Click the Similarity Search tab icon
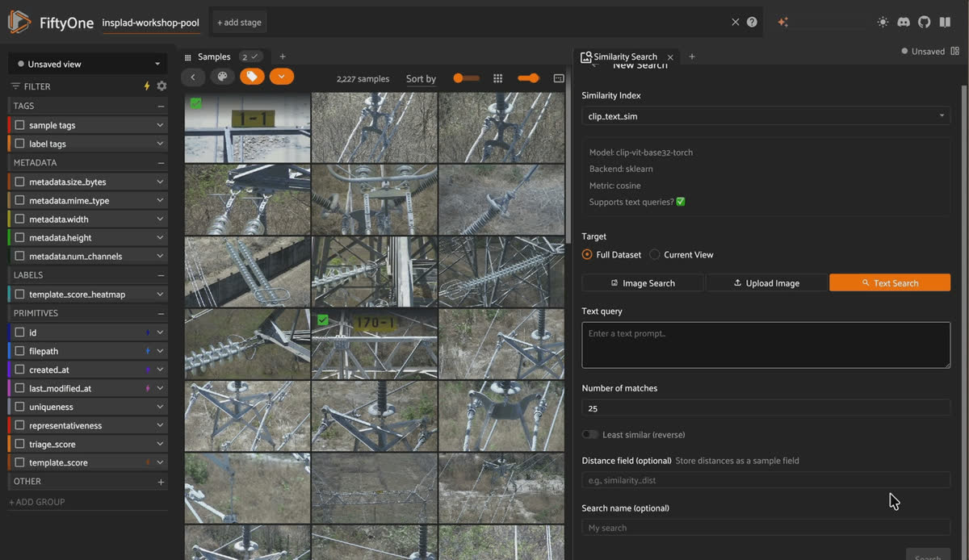 tap(586, 57)
